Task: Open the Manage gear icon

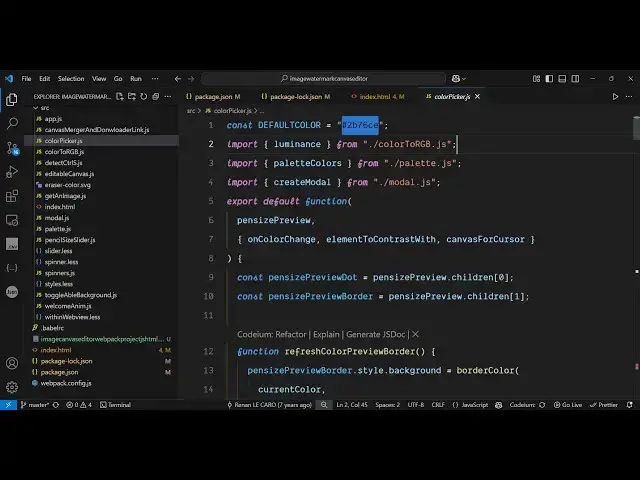Action: 12,387
